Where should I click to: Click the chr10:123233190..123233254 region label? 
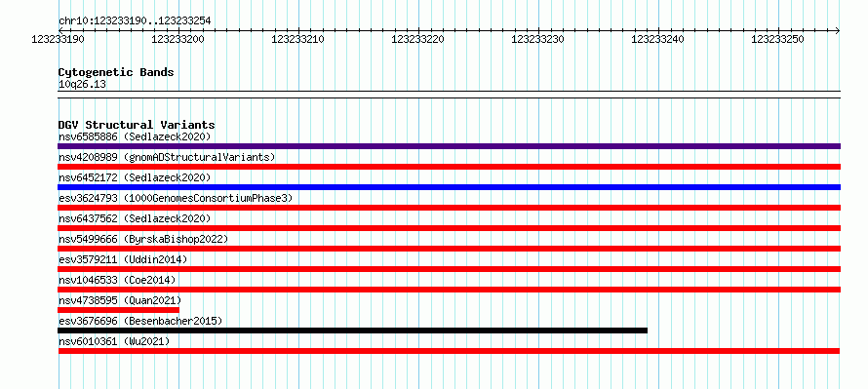[x=135, y=21]
